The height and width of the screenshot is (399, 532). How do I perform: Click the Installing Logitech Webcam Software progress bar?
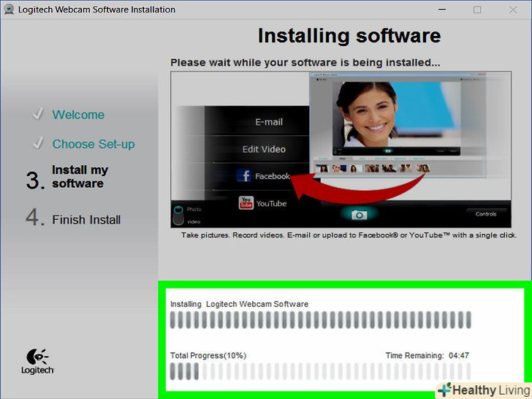(x=320, y=319)
